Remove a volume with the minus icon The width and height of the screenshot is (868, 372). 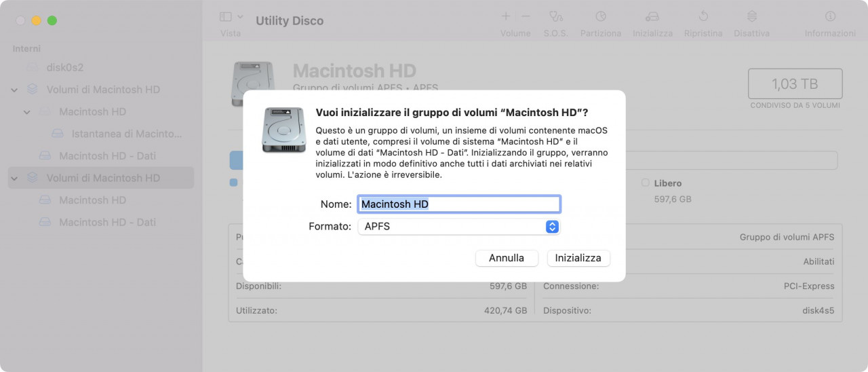[x=525, y=16]
